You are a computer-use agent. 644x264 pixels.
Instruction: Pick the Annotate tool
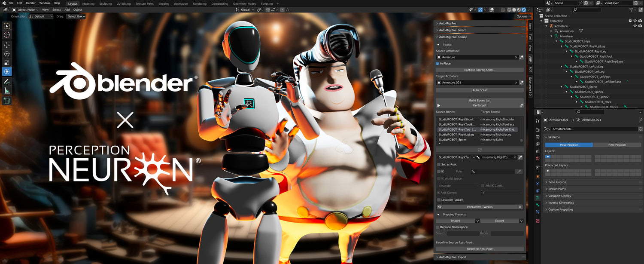point(6,82)
